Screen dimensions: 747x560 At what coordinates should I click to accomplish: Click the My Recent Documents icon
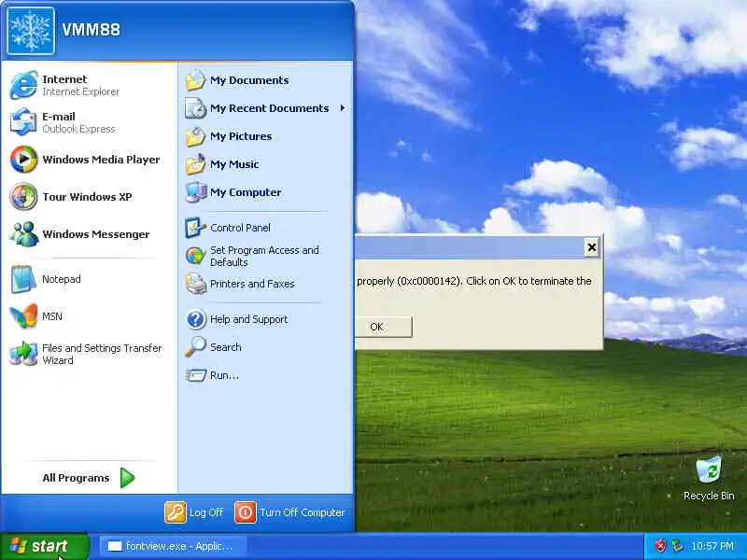[195, 108]
